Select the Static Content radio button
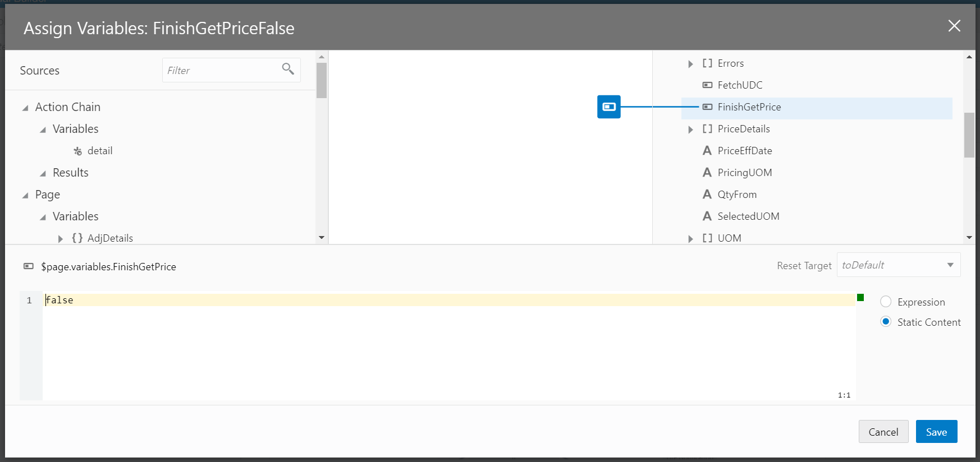The height and width of the screenshot is (462, 980). pyautogui.click(x=886, y=322)
